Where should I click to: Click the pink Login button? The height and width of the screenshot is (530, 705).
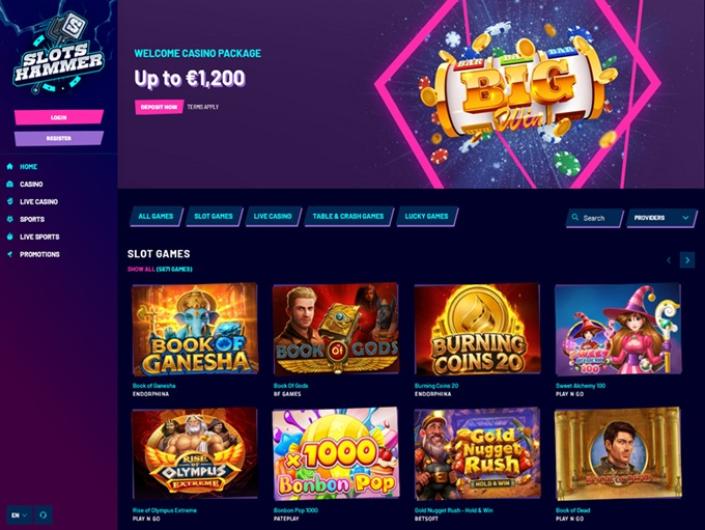click(59, 117)
